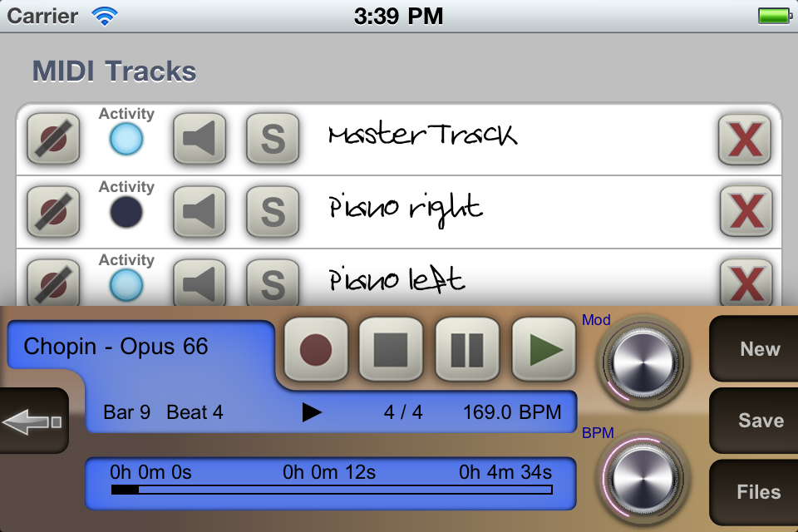Screen dimensions: 798x532
Task: Play the song with the green play button
Action: tap(544, 349)
